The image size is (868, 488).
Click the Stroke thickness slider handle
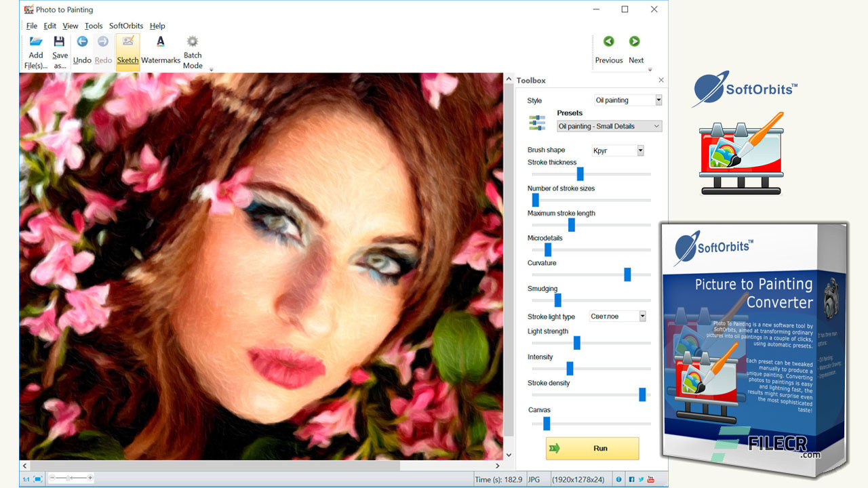[x=580, y=174]
